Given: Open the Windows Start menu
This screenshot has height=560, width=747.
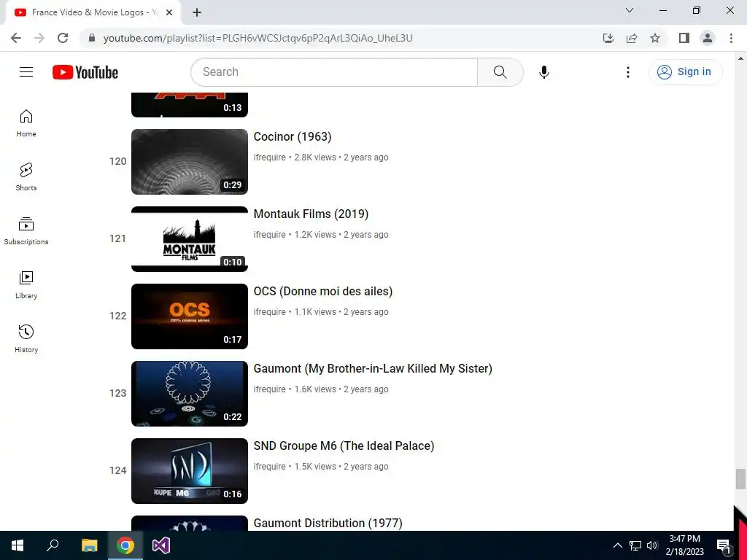Looking at the screenshot, I should pos(18,545).
